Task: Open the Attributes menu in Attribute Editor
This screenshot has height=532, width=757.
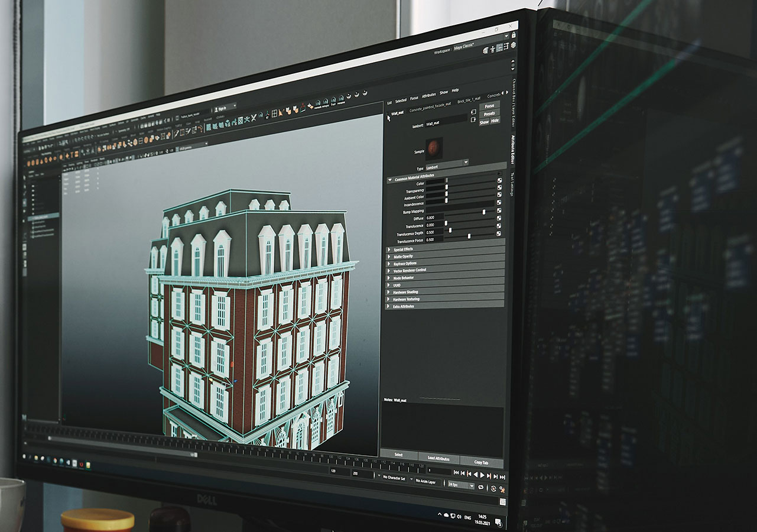Action: (x=429, y=95)
